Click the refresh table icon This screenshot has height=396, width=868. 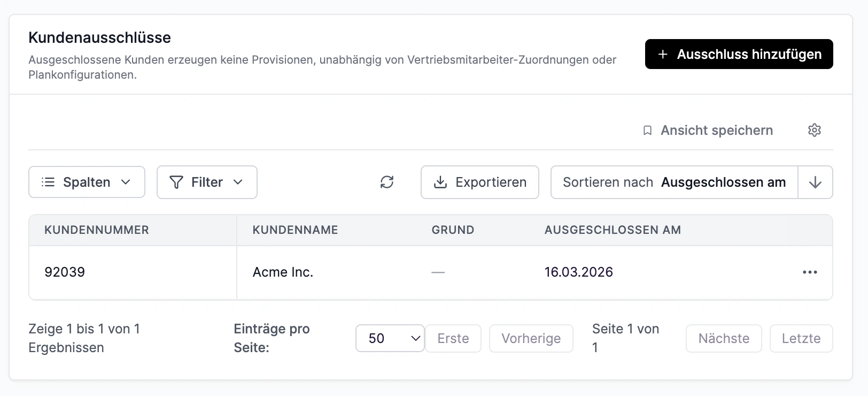[387, 182]
